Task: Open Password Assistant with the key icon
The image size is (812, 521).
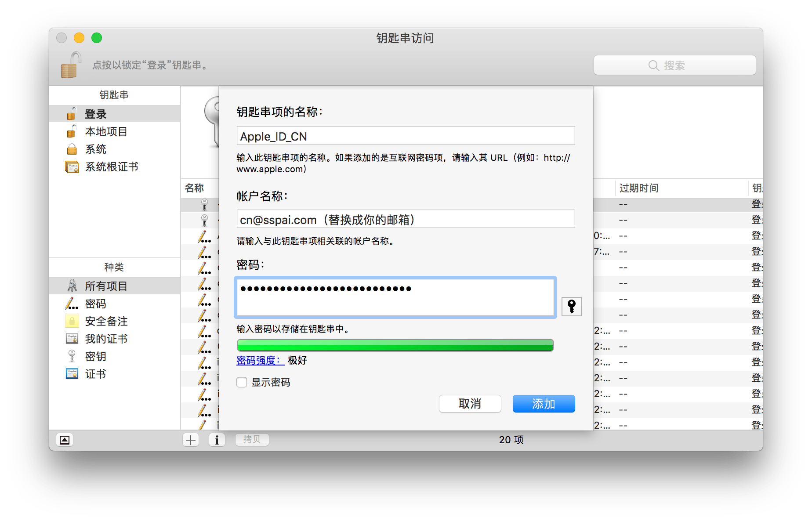Action: coord(571,306)
